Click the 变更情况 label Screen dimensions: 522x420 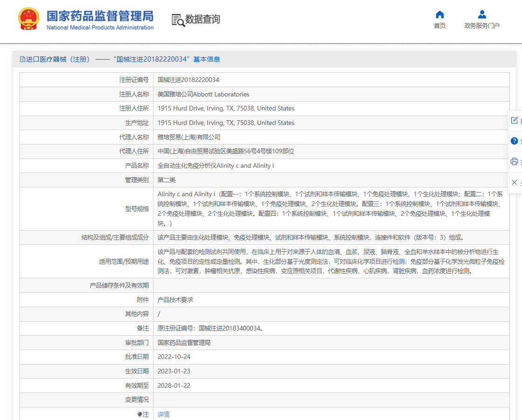[137, 399]
